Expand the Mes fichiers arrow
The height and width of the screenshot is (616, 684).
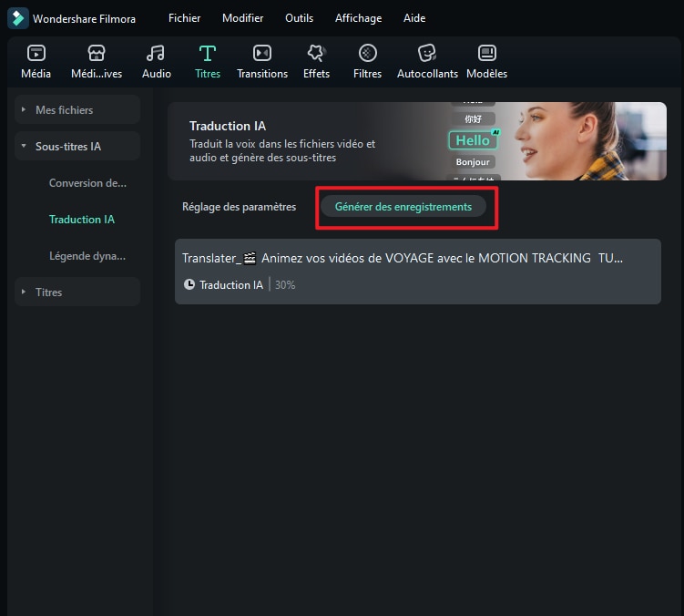(x=24, y=109)
